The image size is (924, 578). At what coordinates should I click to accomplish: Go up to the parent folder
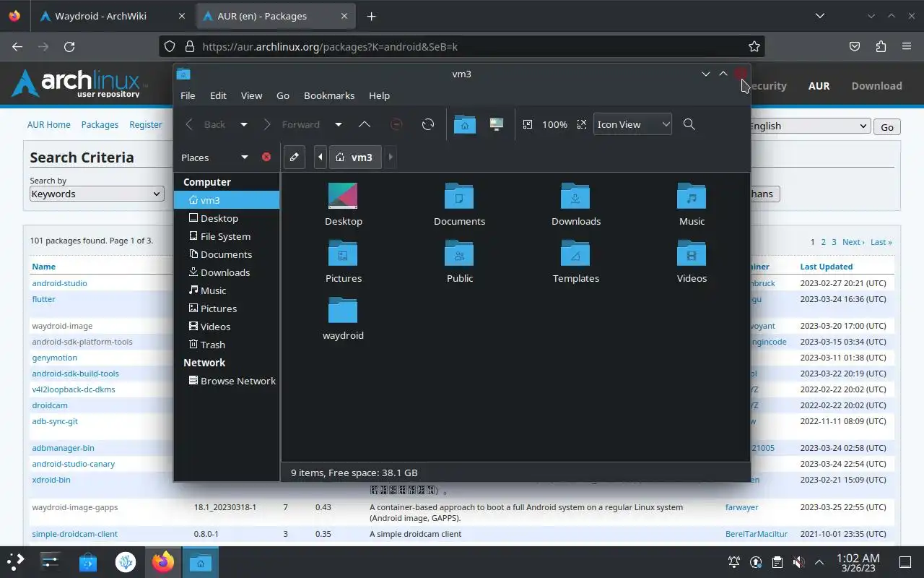coord(365,124)
